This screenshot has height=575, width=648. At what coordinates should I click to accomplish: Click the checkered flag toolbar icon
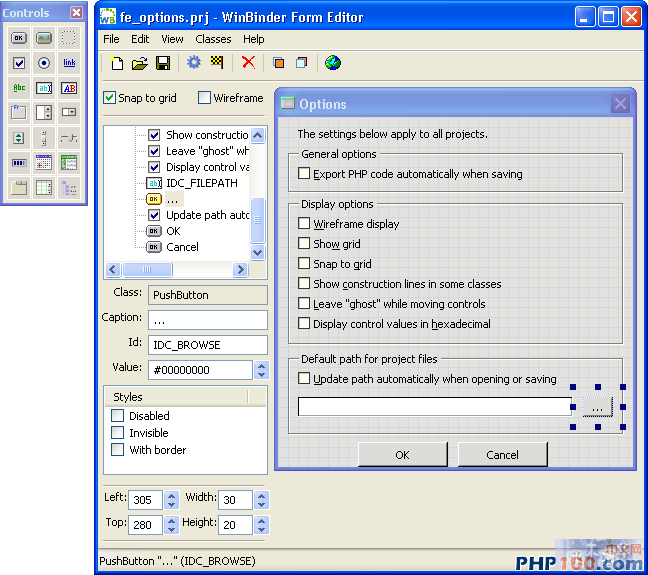(x=217, y=63)
